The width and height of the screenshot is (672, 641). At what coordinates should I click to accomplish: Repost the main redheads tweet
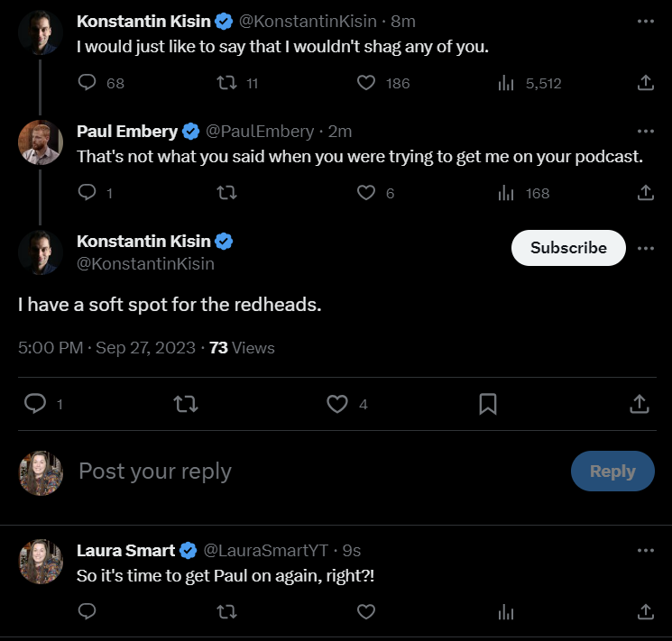[x=186, y=404]
